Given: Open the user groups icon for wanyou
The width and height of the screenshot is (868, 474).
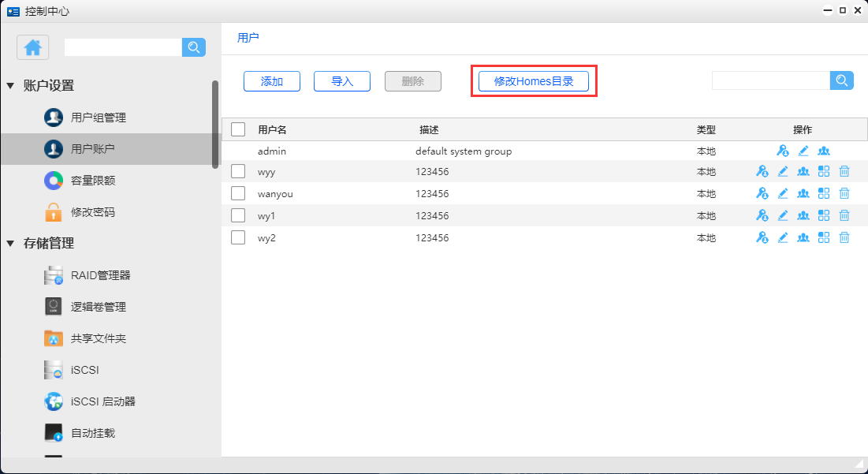Looking at the screenshot, I should tap(803, 194).
